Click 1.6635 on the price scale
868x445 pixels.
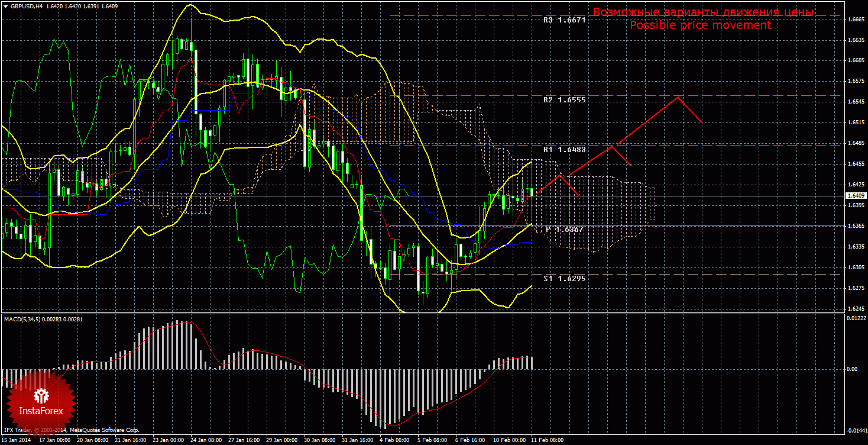856,40
